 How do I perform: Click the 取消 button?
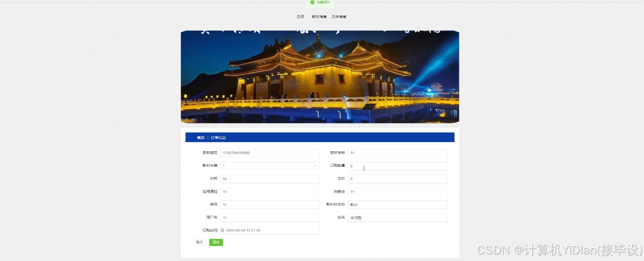click(200, 242)
